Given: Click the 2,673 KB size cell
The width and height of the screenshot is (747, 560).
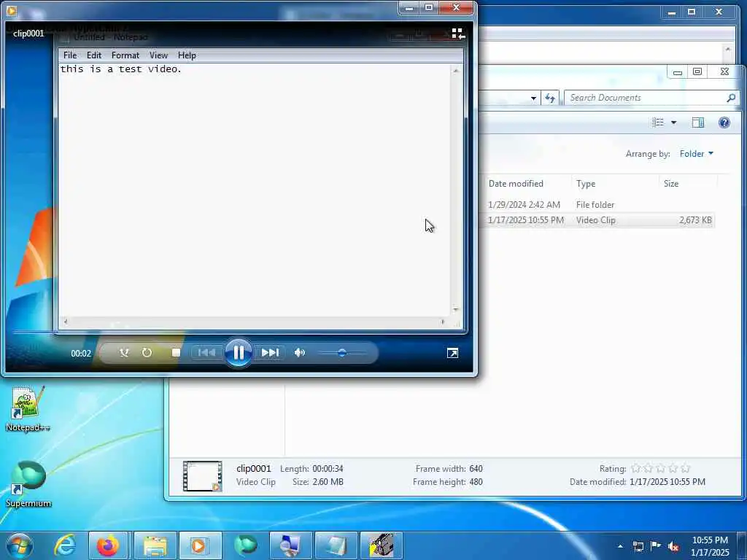Looking at the screenshot, I should pyautogui.click(x=695, y=220).
